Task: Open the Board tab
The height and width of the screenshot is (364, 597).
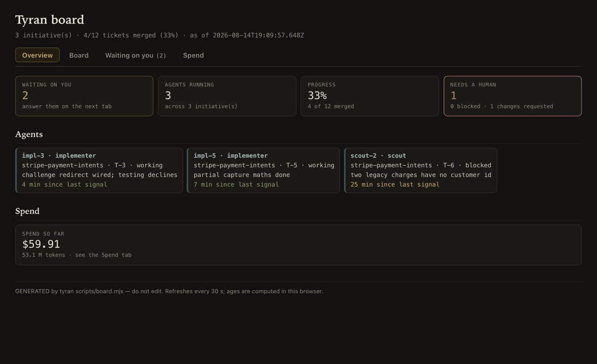Action: coord(79,55)
